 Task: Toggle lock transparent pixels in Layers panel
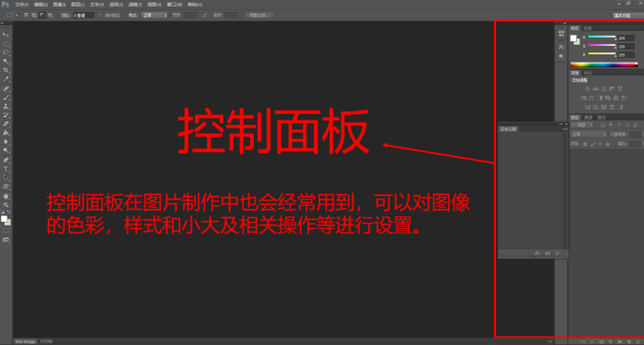click(x=585, y=144)
